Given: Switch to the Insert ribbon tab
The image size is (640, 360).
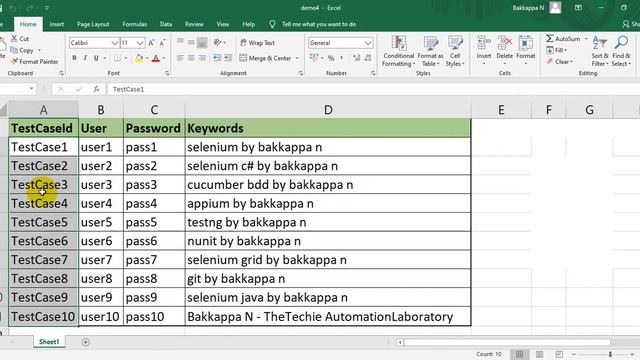Looking at the screenshot, I should 56,24.
